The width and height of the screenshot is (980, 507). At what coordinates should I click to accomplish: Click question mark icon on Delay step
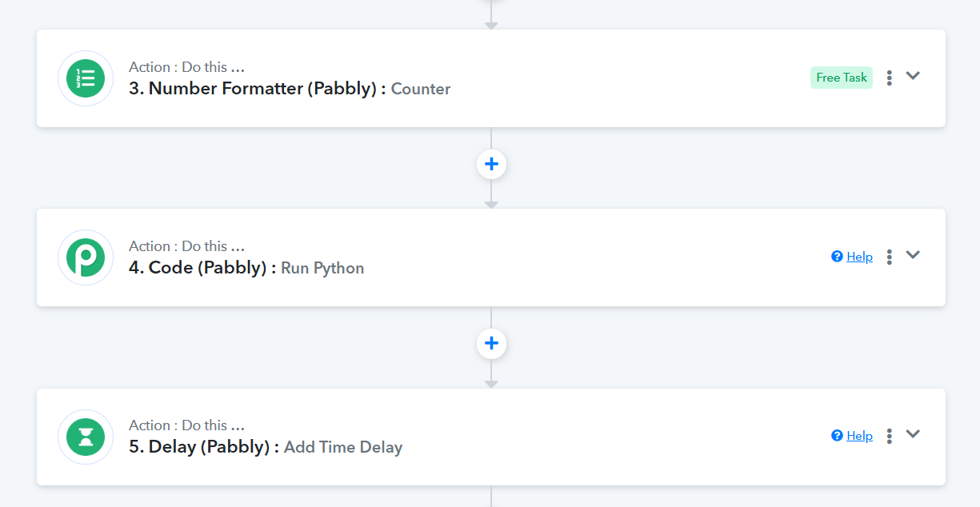coord(837,435)
